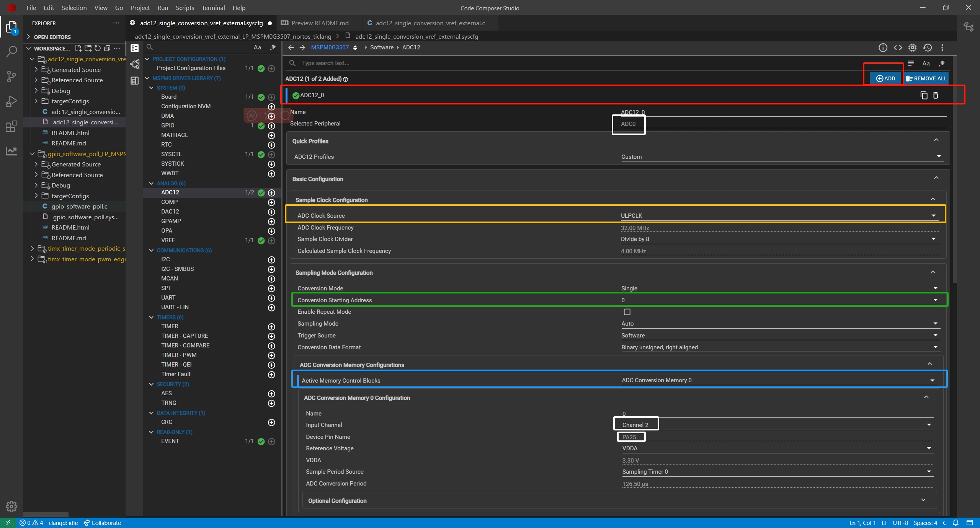The image size is (980, 528).
Task: Click the history icon in SysConfig toolbar
Action: [928, 47]
